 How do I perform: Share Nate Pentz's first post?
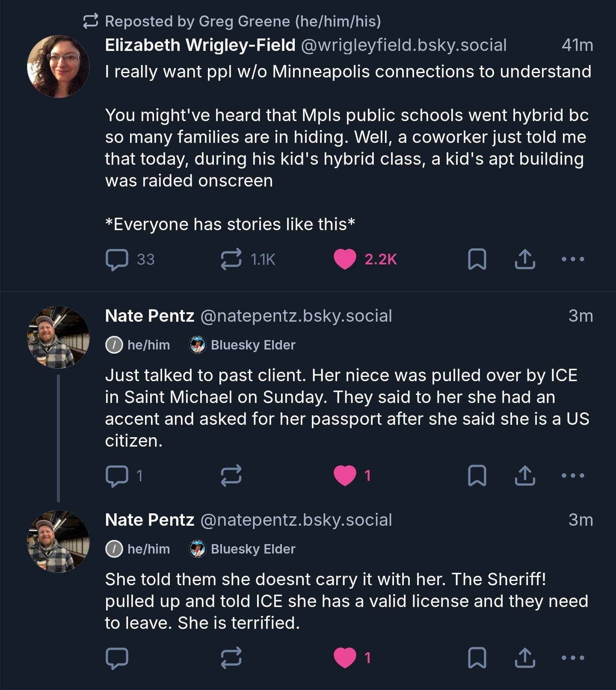click(525, 476)
